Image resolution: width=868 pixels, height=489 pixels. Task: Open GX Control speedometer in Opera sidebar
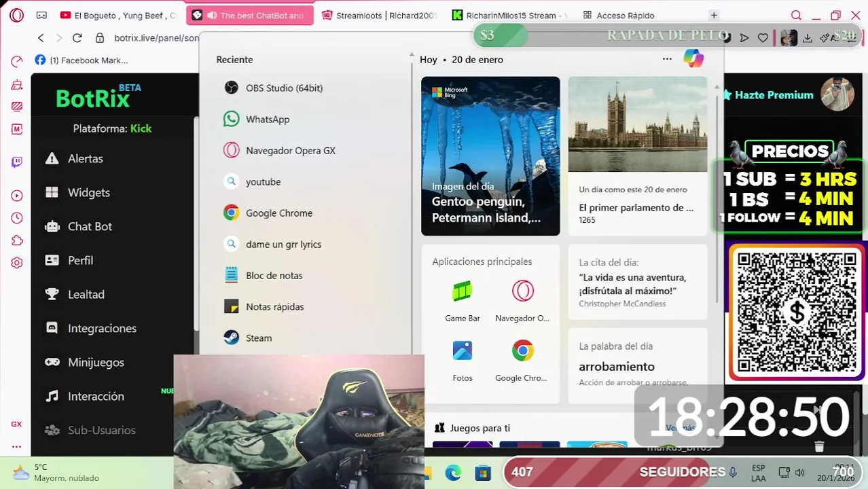coord(17,62)
